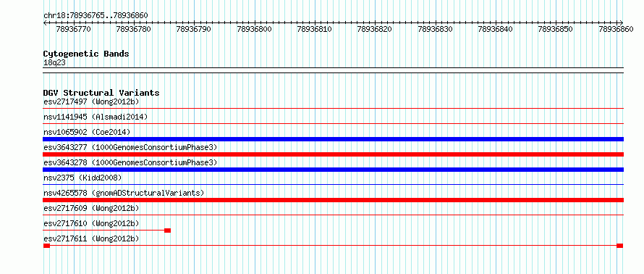Click ruler position 78936810
The width and height of the screenshot is (644, 274).
[315, 29]
